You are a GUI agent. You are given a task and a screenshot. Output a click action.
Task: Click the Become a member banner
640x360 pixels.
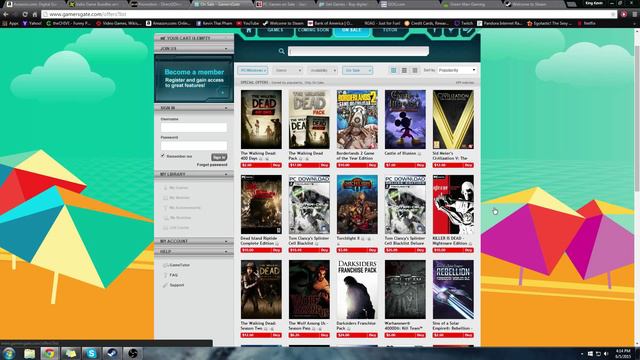193,79
